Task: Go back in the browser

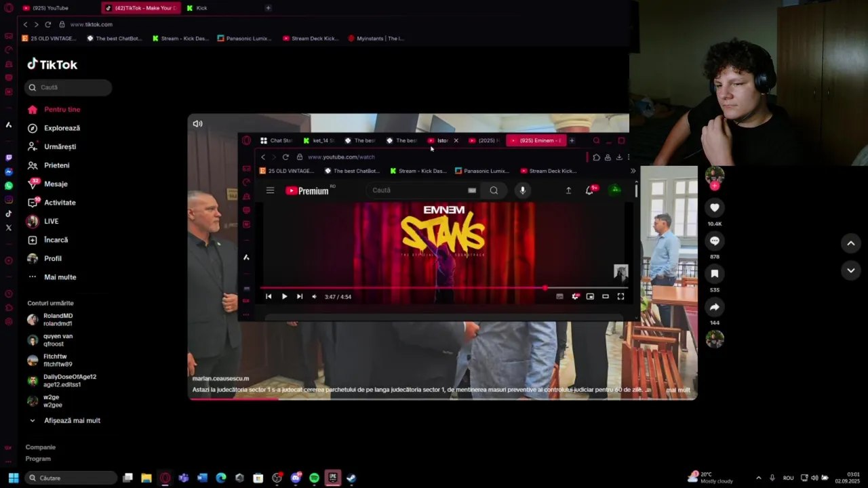Action: [x=25, y=24]
